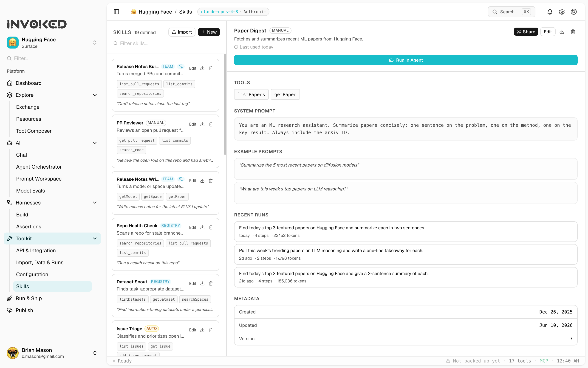Collapse the AI section
Screen dimensions: 588x368
95,143
